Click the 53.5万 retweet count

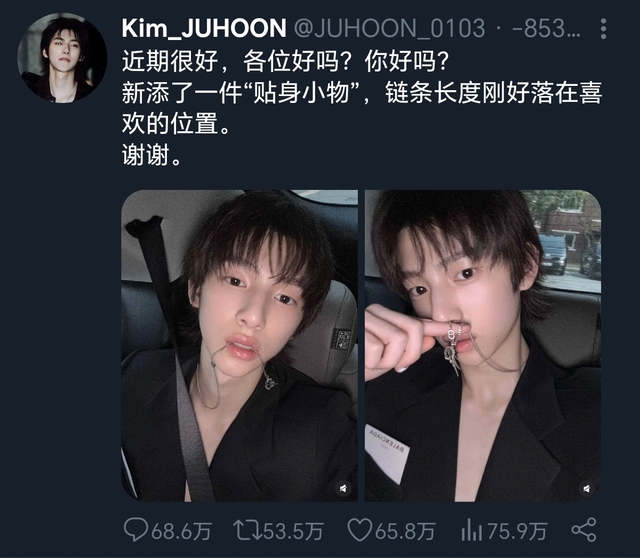293,531
